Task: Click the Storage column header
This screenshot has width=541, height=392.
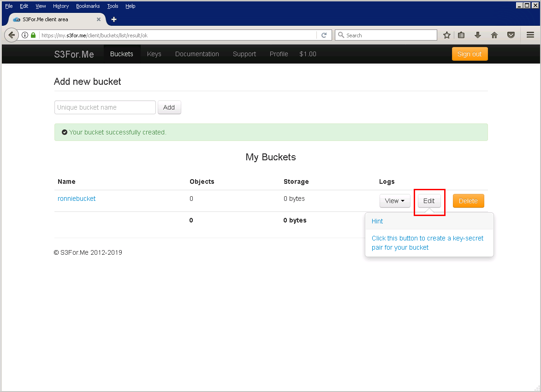Action: 296,181
